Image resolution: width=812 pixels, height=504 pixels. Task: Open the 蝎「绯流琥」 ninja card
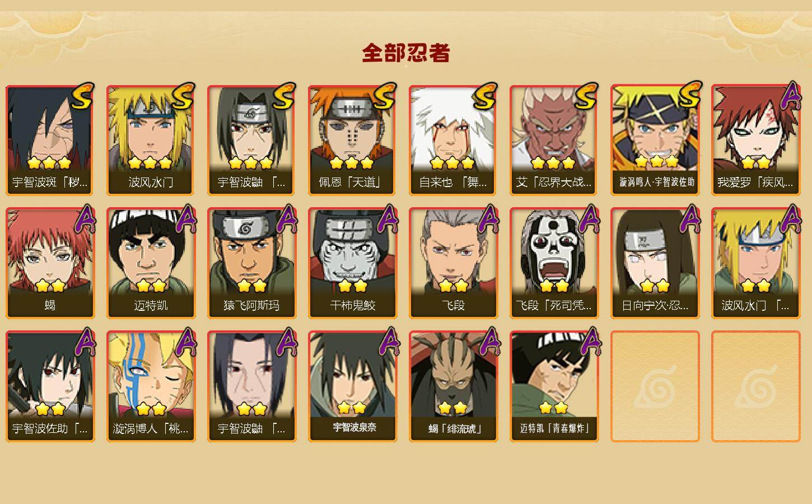(x=453, y=386)
